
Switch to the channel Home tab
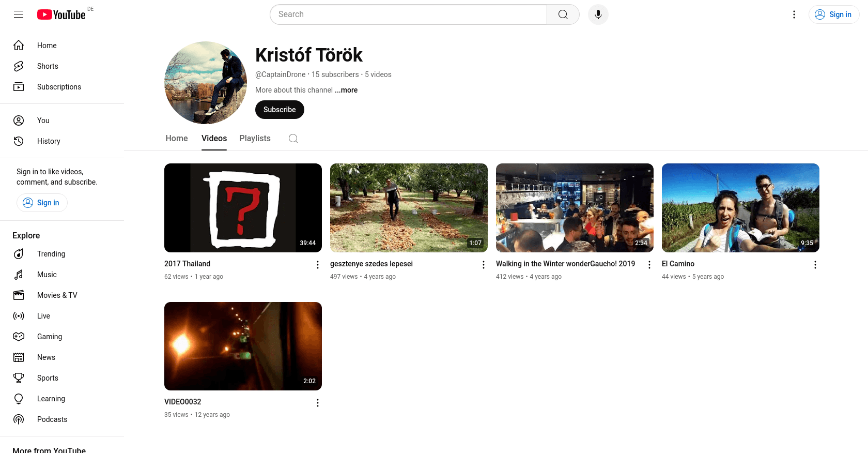(x=177, y=139)
